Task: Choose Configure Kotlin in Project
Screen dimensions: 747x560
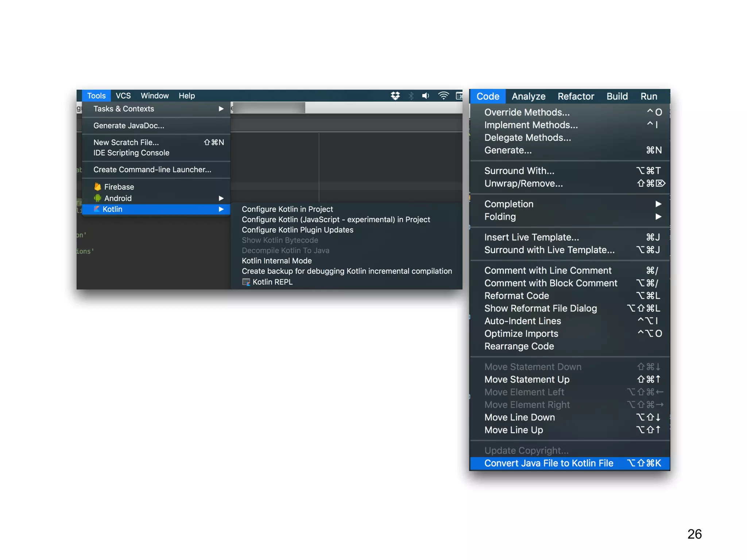Action: [287, 209]
